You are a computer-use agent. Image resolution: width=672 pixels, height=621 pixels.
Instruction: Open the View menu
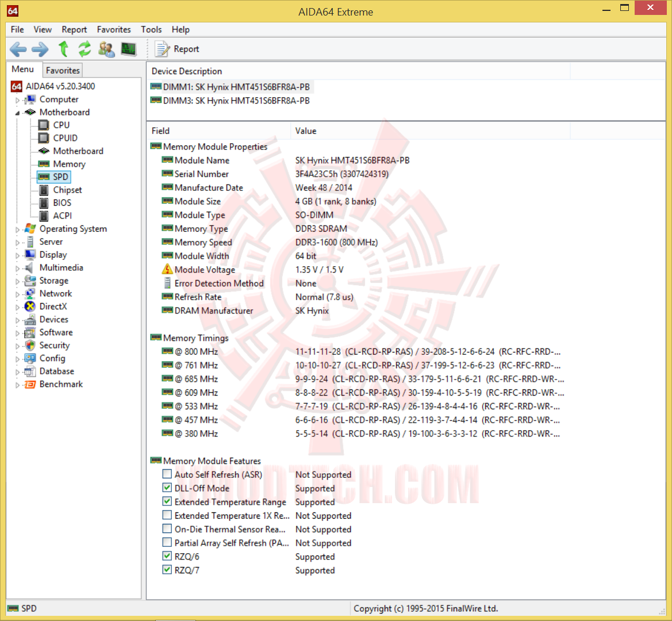pyautogui.click(x=43, y=29)
